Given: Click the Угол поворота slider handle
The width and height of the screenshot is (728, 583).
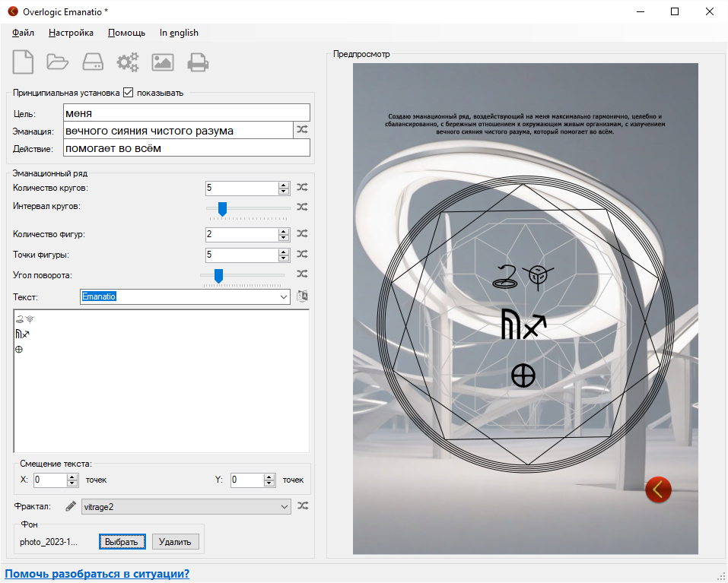Looking at the screenshot, I should (x=218, y=275).
